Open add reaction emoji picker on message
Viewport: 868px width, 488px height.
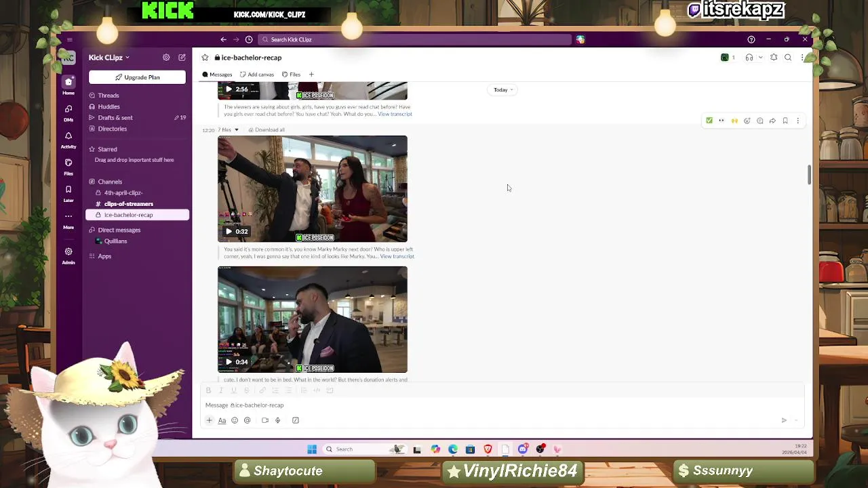(x=747, y=121)
